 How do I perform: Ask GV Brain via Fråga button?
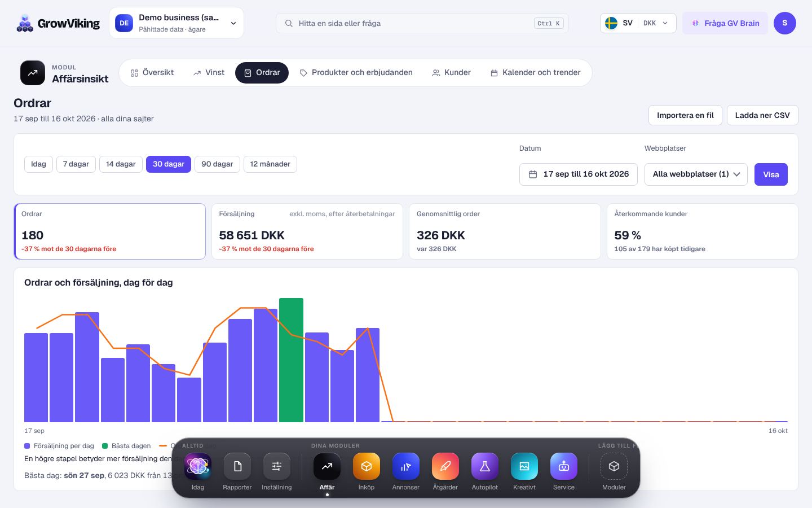[725, 23]
